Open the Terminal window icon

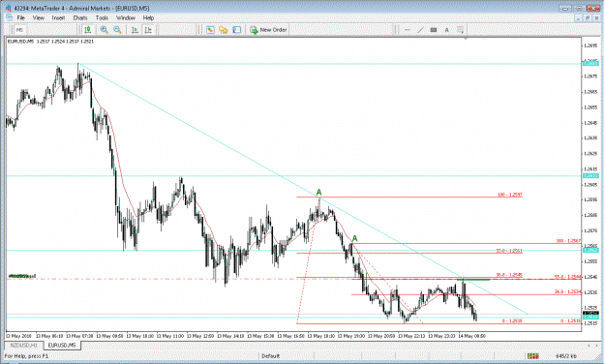coord(237,30)
